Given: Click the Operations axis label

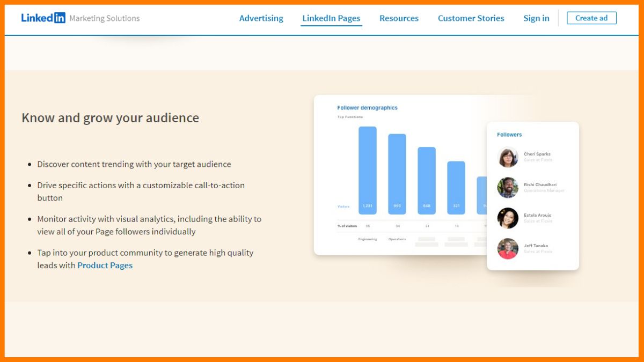Looking at the screenshot, I should [x=397, y=239].
